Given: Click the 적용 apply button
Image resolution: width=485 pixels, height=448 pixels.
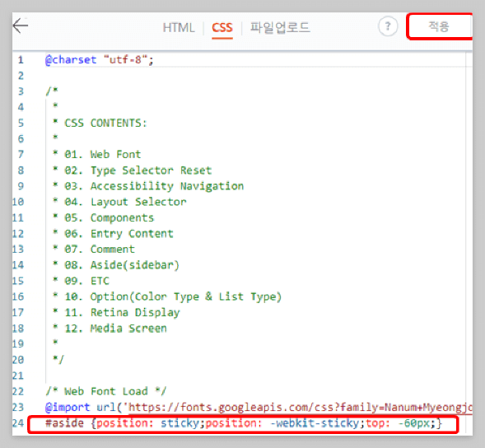Looking at the screenshot, I should tap(439, 26).
